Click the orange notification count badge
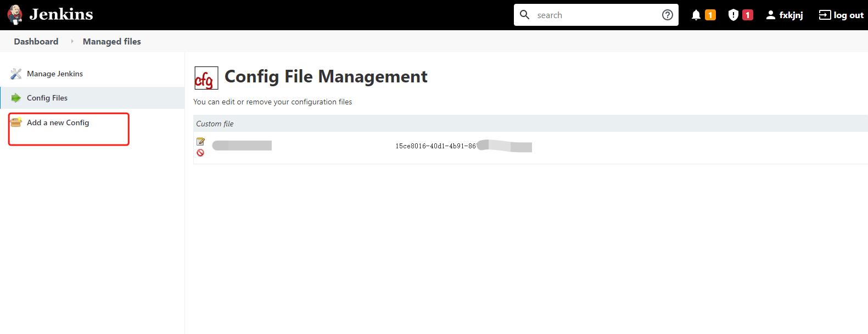The width and height of the screenshot is (868, 334). 710,15
